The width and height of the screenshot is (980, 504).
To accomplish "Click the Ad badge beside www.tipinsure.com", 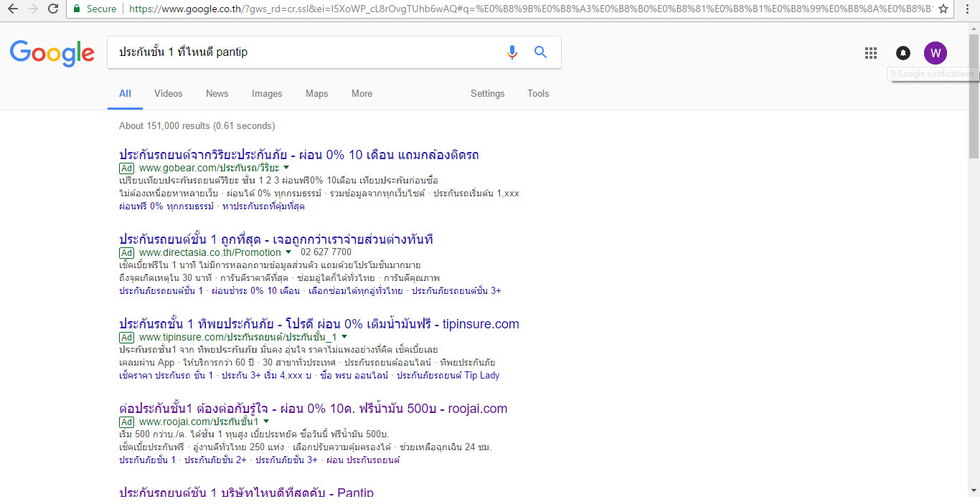I will point(127,337).
